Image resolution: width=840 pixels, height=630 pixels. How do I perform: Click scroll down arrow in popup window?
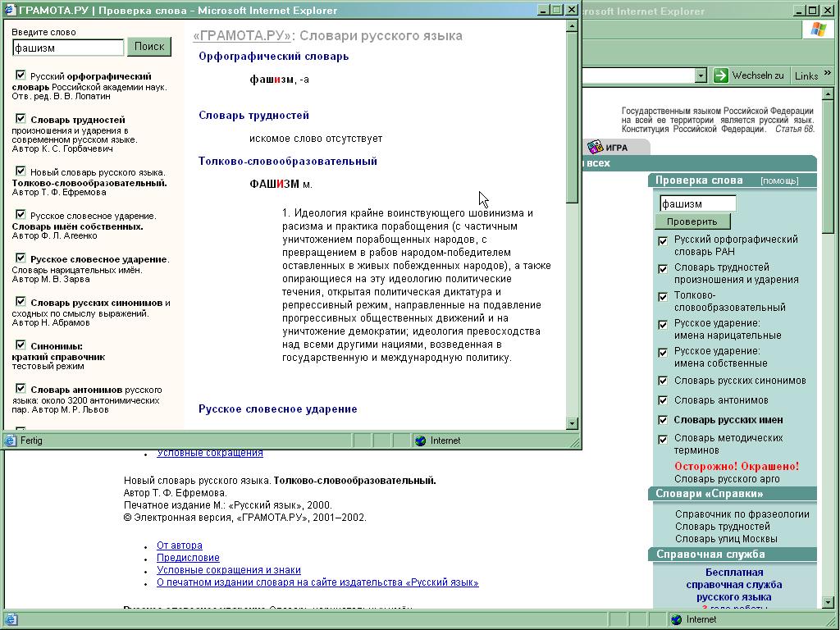[572, 423]
